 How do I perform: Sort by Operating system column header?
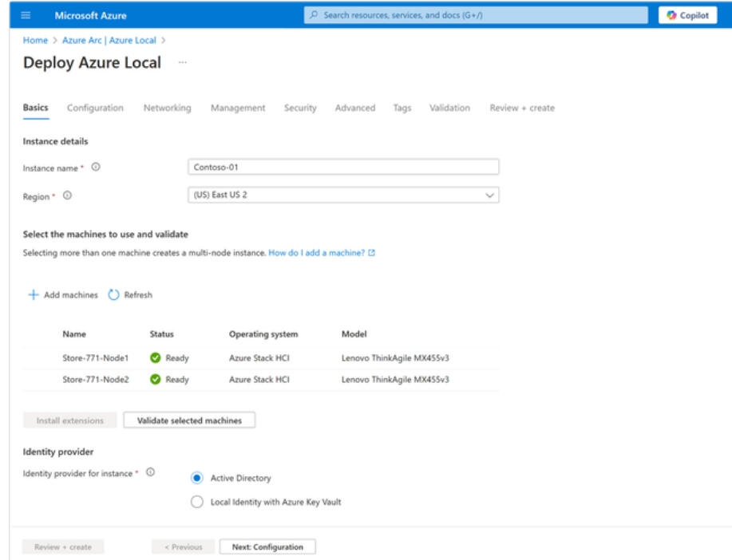tap(263, 334)
